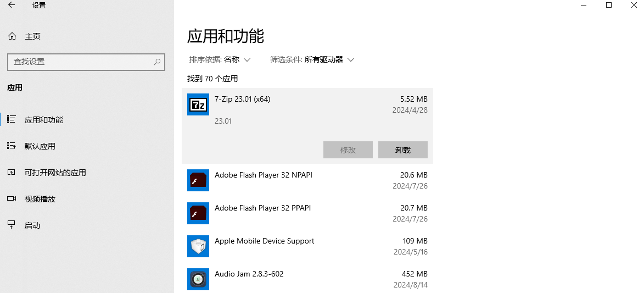Viewport: 644px width, 293px height.
Task: Go to 主页 settings home
Action: (33, 36)
